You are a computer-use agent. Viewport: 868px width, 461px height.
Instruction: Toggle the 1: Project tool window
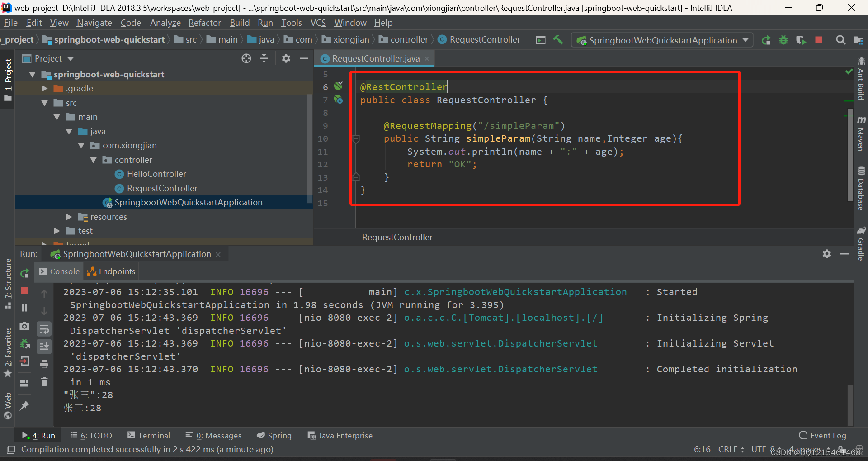(8, 80)
